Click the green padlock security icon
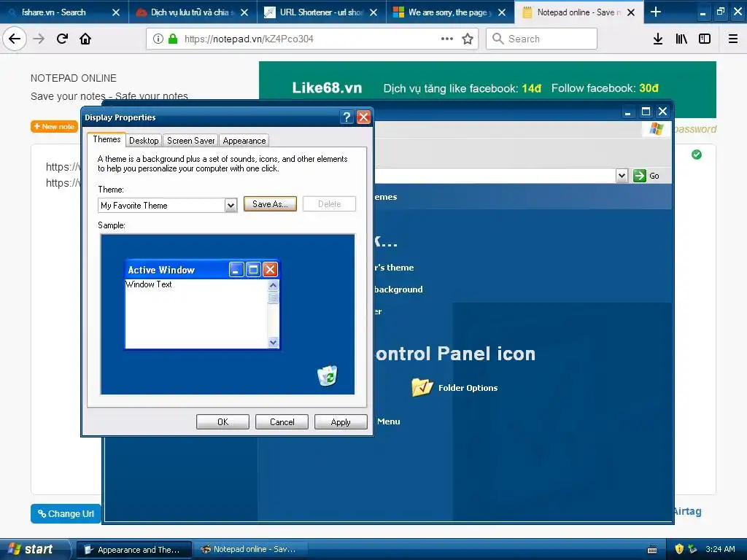 tap(173, 39)
